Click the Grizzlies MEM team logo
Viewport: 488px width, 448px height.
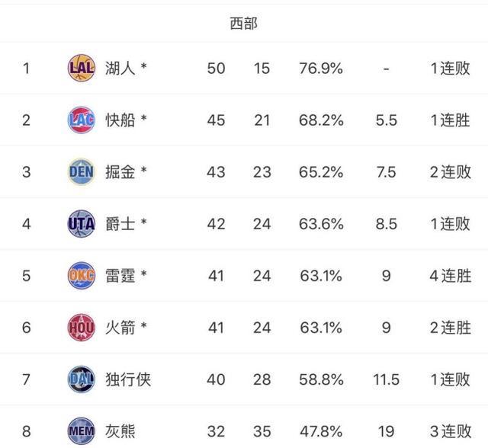[81, 431]
